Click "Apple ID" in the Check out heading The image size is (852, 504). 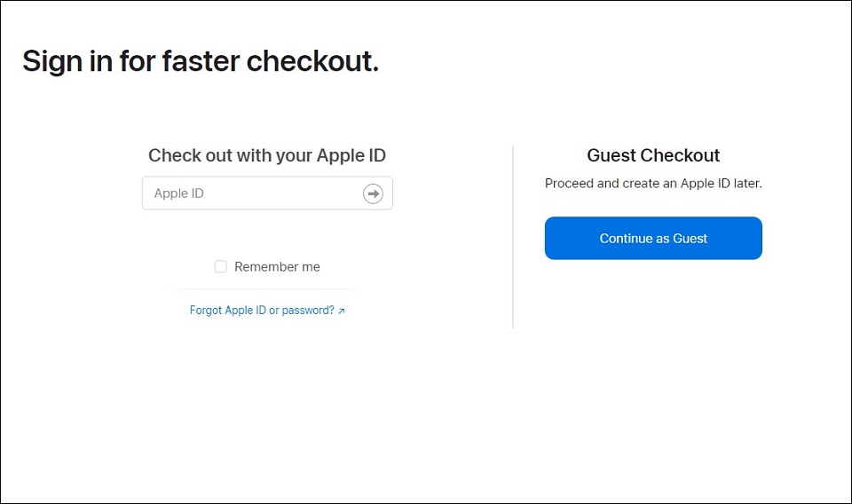coord(351,155)
